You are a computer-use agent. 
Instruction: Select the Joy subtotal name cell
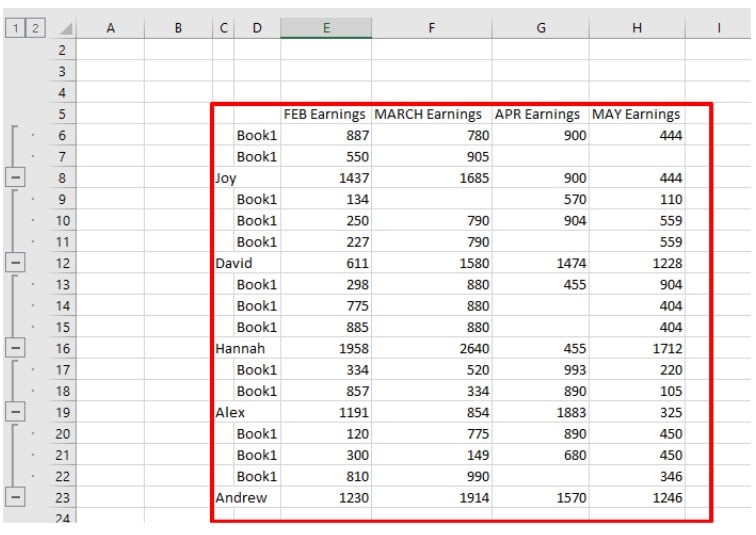245,178
